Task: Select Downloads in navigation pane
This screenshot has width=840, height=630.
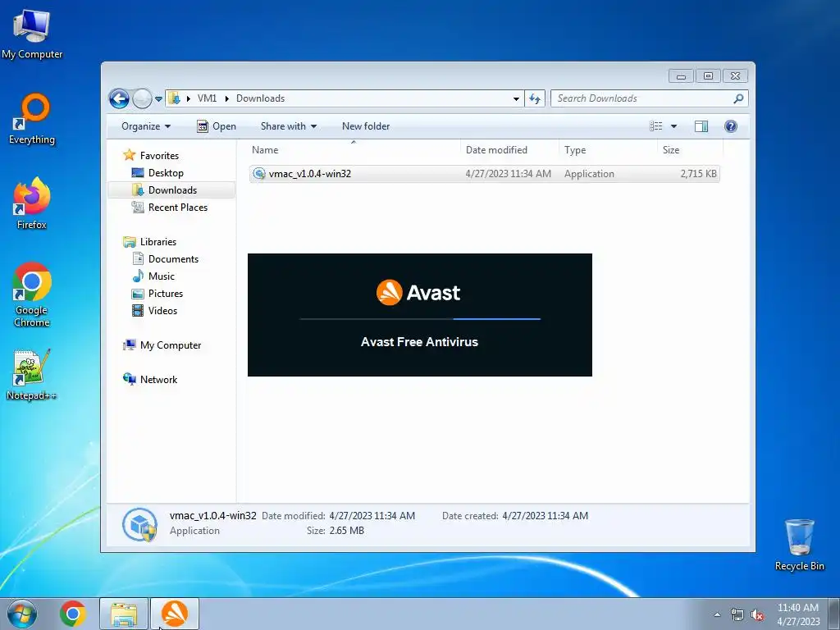Action: click(172, 190)
